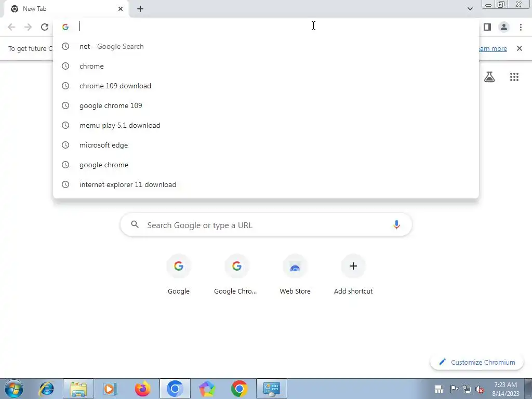The image size is (532, 399).
Task: Open the Windows Start orb
Action: (14, 389)
